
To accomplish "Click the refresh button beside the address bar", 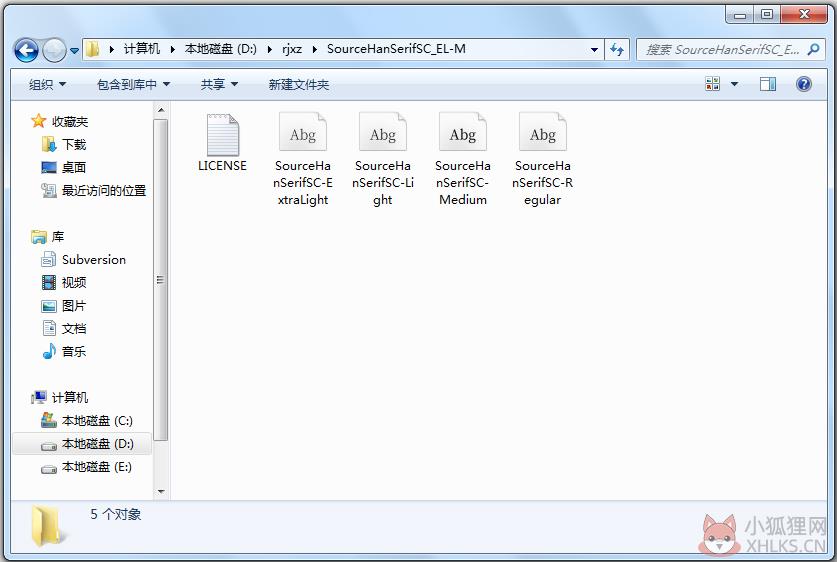I will click(617, 50).
